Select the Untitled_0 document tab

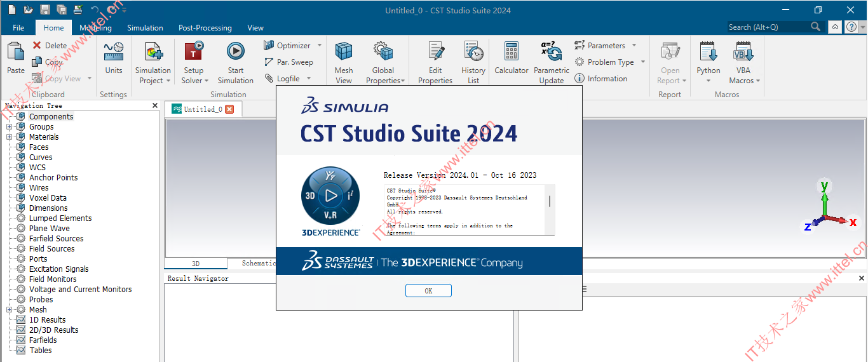(203, 109)
